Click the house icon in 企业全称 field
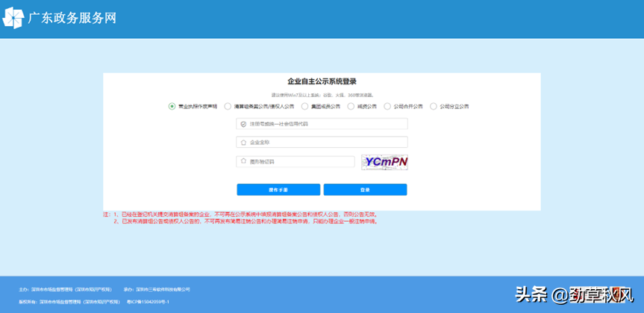The height and width of the screenshot is (313, 644). 243,143
